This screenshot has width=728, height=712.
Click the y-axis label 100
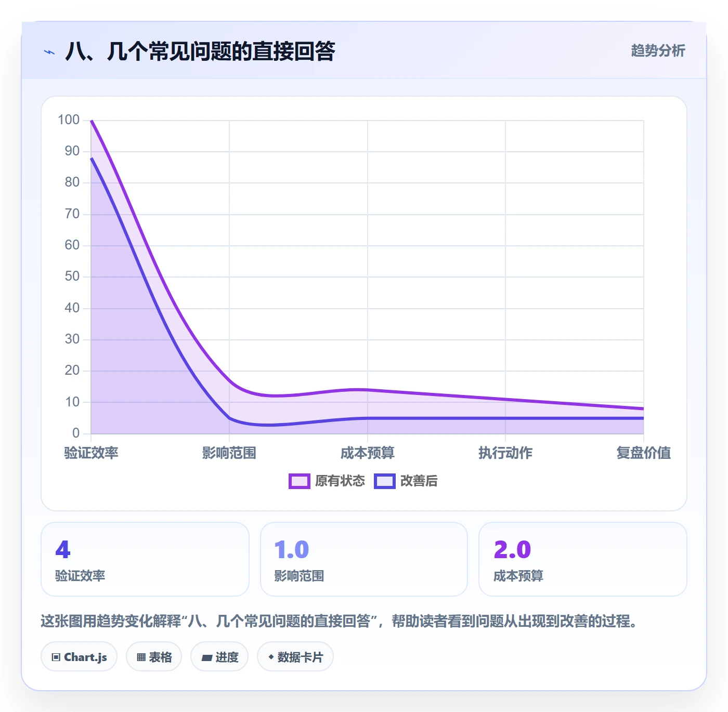pyautogui.click(x=69, y=120)
